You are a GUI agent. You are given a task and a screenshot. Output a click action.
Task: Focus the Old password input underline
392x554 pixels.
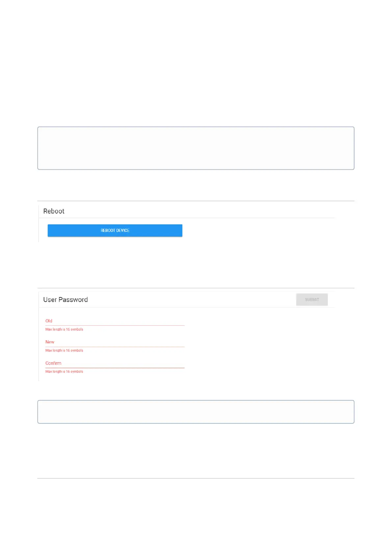coord(115,325)
